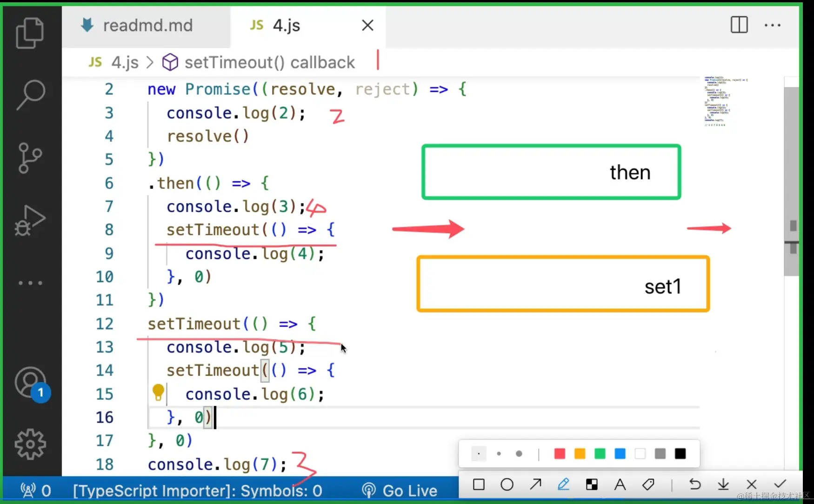Select the ellipse annotation tool
Image resolution: width=814 pixels, height=504 pixels.
507,484
